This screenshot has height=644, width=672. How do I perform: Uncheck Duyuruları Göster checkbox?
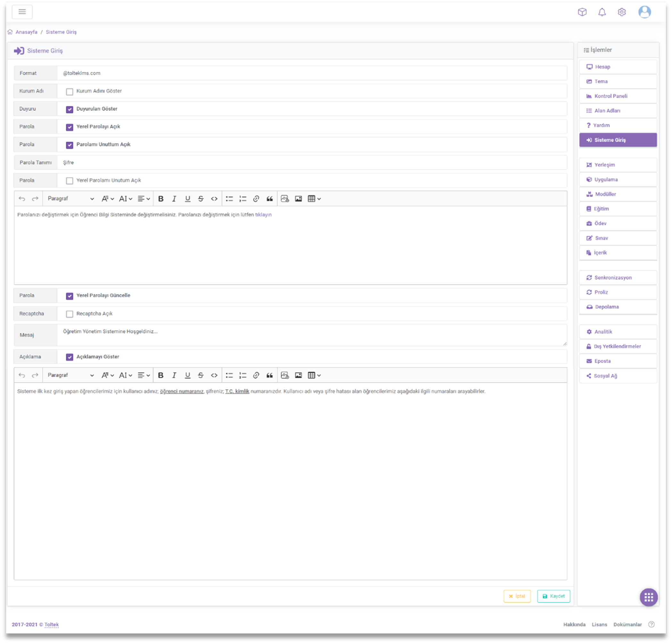(x=70, y=109)
